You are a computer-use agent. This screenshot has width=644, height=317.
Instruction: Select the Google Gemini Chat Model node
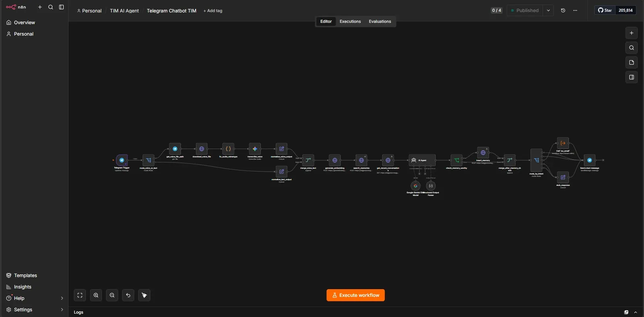pos(415,186)
